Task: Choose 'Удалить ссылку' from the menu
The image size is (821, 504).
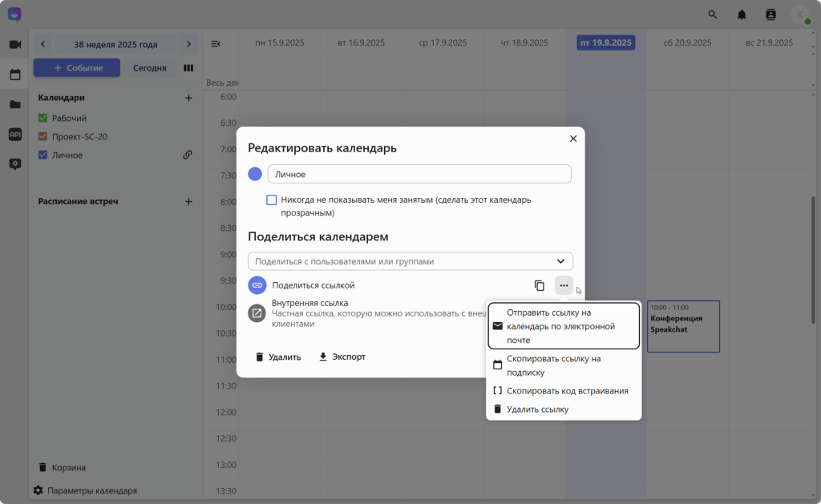Action: [537, 409]
